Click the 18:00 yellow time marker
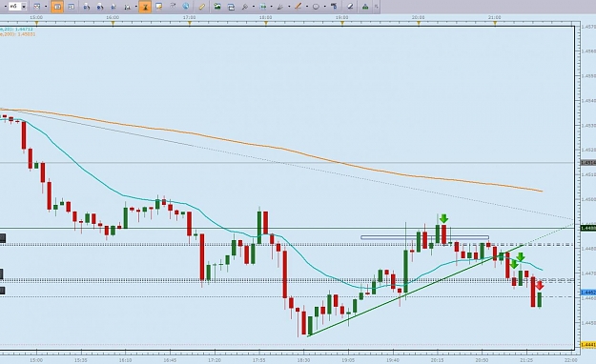The image size is (596, 364). [266, 24]
